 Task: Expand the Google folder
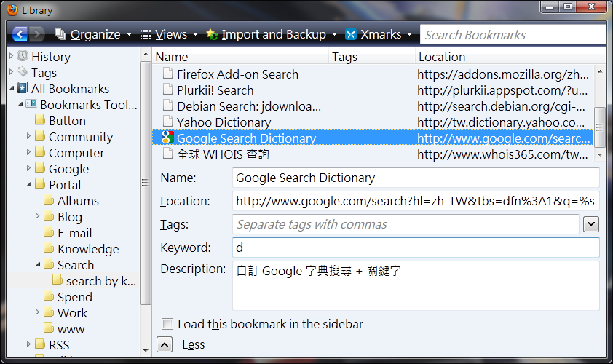point(28,168)
